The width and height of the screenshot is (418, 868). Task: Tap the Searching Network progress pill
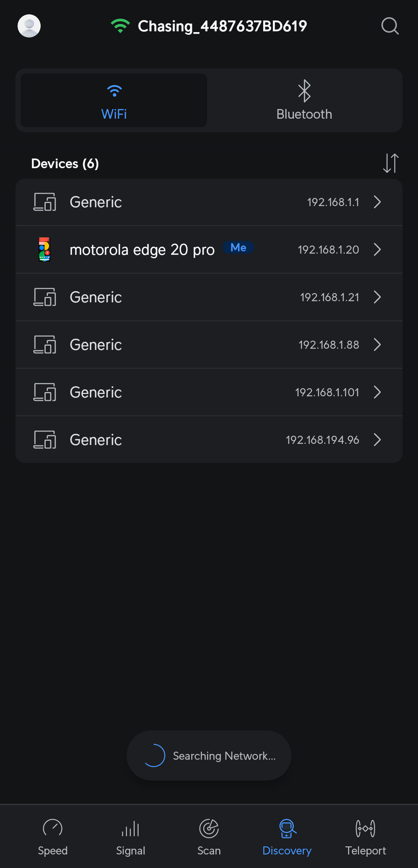pyautogui.click(x=209, y=755)
